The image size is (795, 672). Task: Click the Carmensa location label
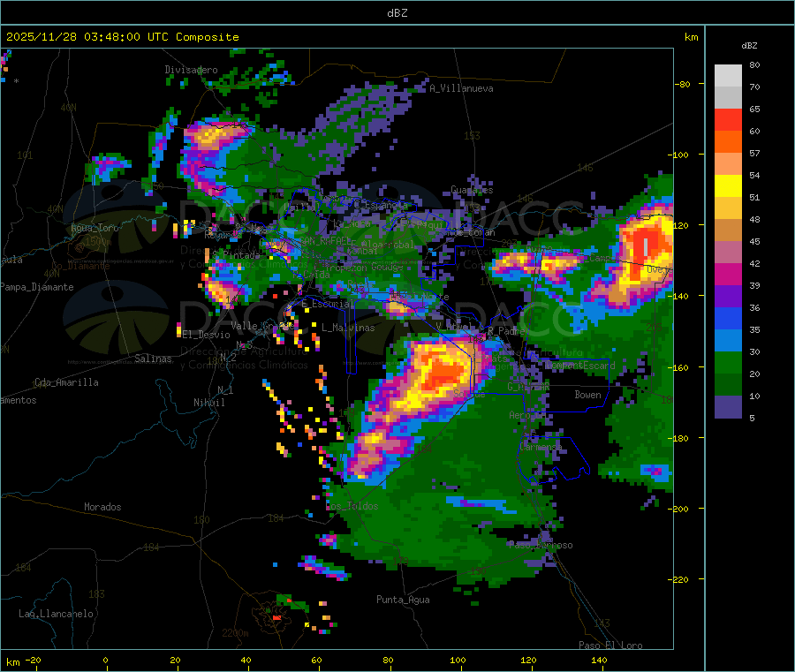click(x=541, y=447)
